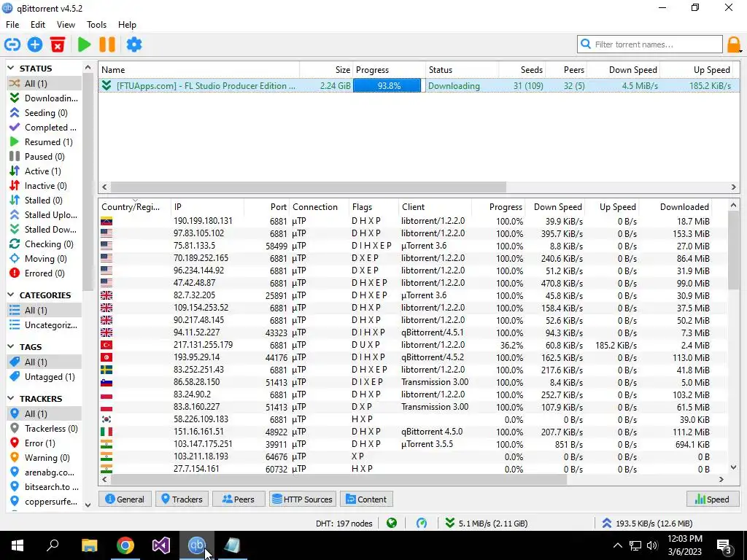Click the DHT: 197 nodes status text

pyautogui.click(x=344, y=524)
